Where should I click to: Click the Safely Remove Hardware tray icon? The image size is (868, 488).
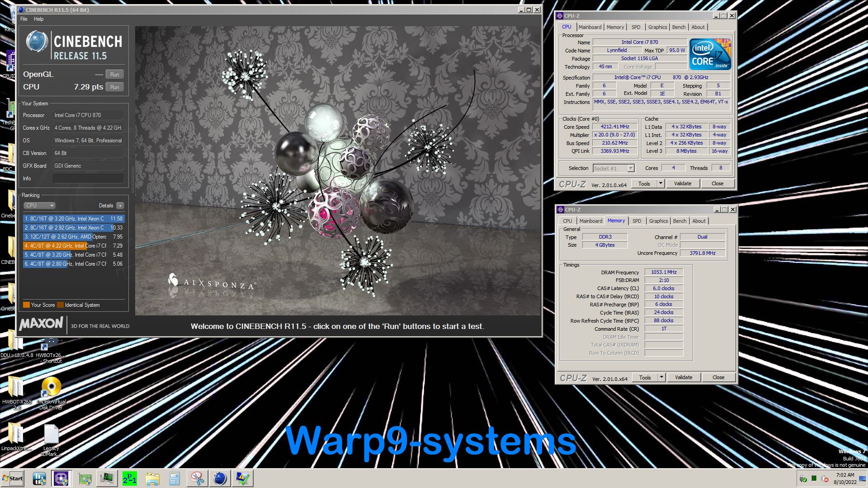pyautogui.click(x=803, y=479)
